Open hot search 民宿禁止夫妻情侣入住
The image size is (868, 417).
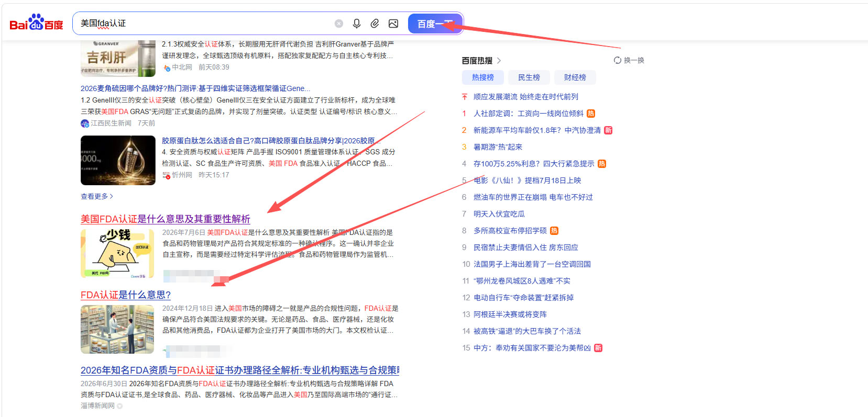coord(526,247)
